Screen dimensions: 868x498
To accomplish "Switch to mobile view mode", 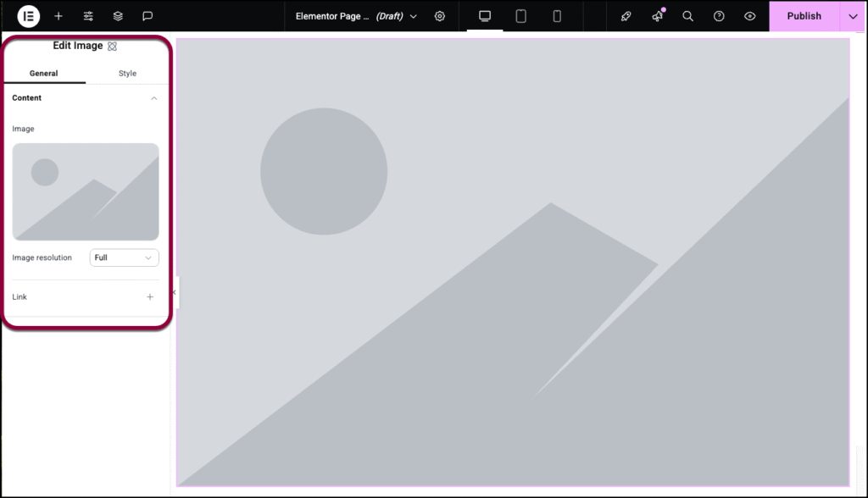I will tap(557, 16).
